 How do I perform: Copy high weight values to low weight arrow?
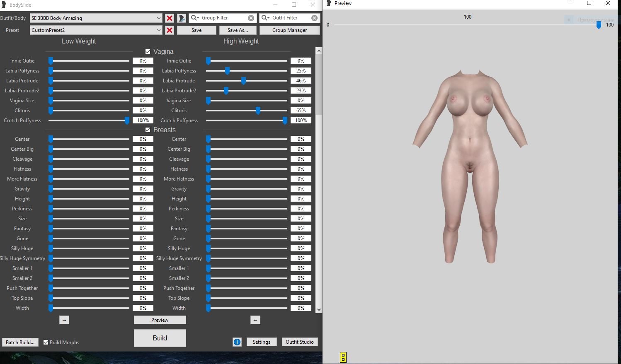[255, 320]
